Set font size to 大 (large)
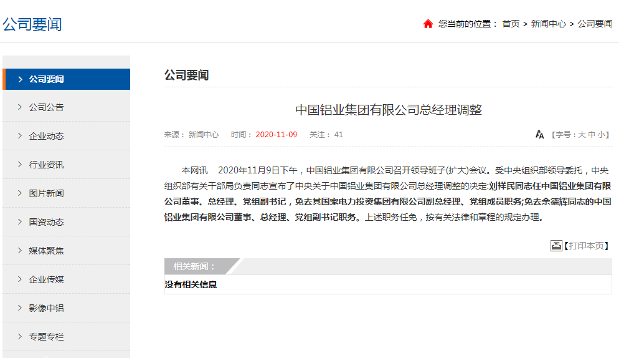 [x=582, y=135]
